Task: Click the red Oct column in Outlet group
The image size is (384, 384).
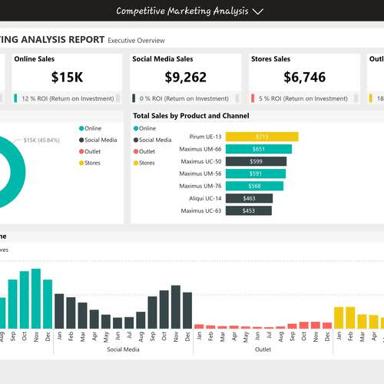Action: 304,325
